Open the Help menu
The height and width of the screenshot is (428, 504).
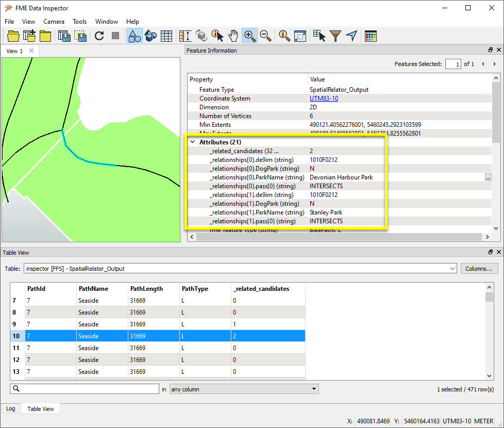coord(132,22)
